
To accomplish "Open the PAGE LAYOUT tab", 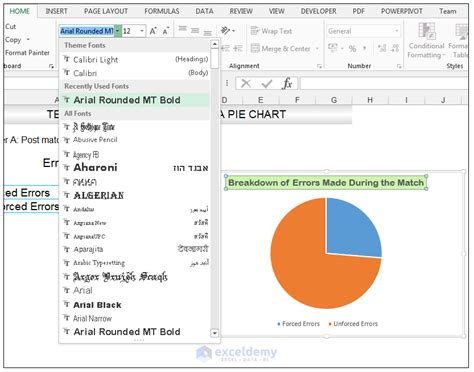I will pyautogui.click(x=106, y=11).
